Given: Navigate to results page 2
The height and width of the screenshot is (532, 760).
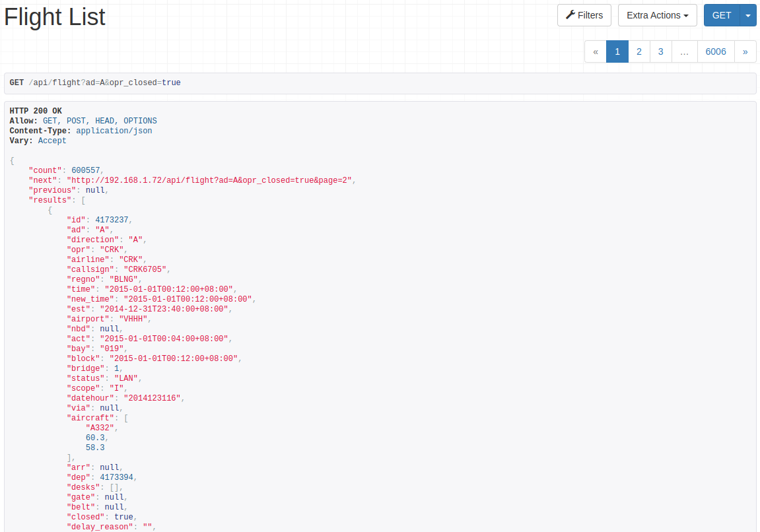Looking at the screenshot, I should click(x=639, y=51).
